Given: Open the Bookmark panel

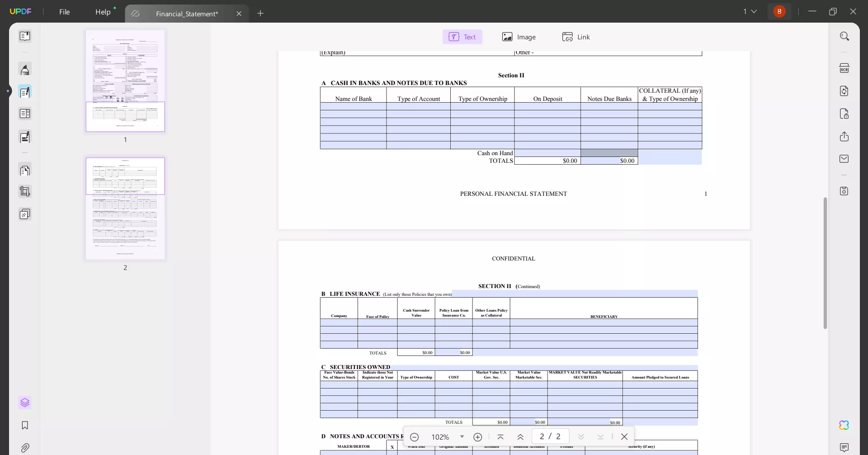Looking at the screenshot, I should pos(25,425).
